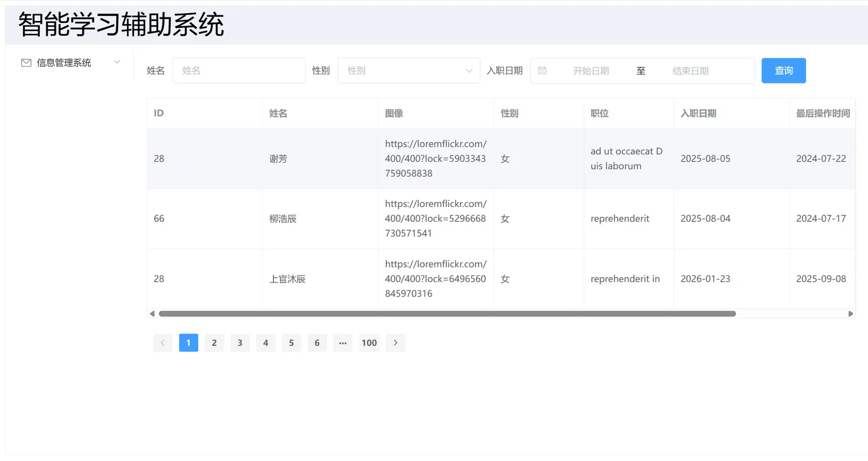Viewport: 868px width, 461px height.
Task: Click the scrollbar's left arrow
Action: coord(152,314)
